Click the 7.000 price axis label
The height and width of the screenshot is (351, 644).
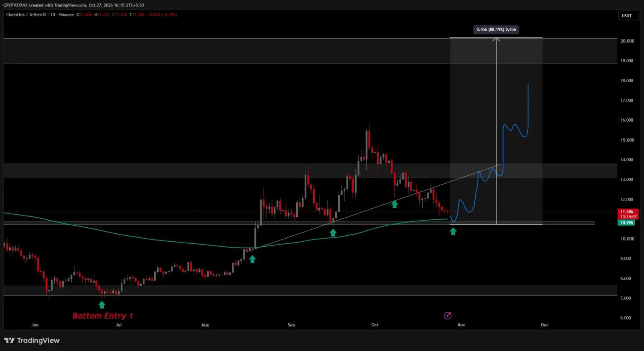[x=625, y=298]
